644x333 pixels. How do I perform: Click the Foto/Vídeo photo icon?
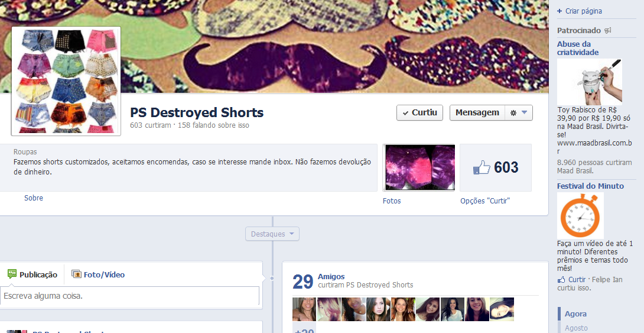(x=76, y=274)
